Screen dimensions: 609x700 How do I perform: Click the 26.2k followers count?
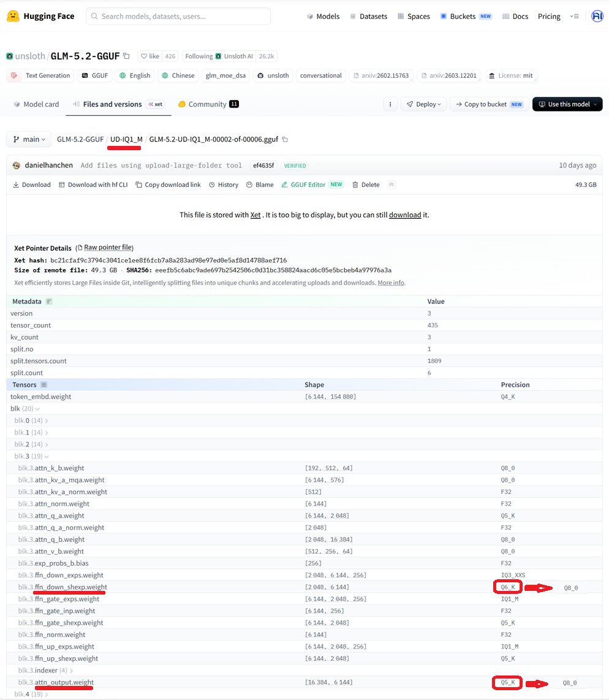coord(267,56)
